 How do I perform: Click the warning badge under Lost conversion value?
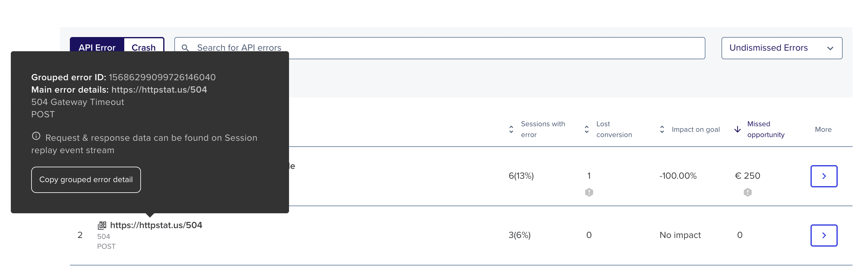589,192
